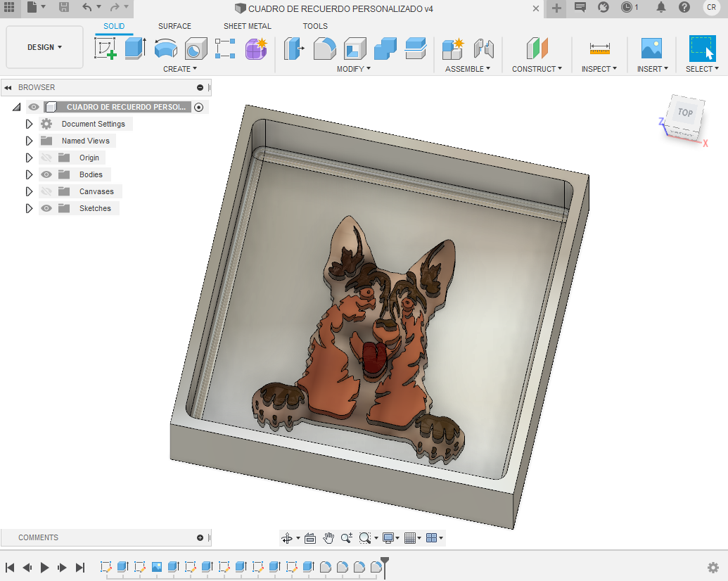This screenshot has height=581, width=728.
Task: Expand the Sketches node
Action: pyautogui.click(x=29, y=208)
